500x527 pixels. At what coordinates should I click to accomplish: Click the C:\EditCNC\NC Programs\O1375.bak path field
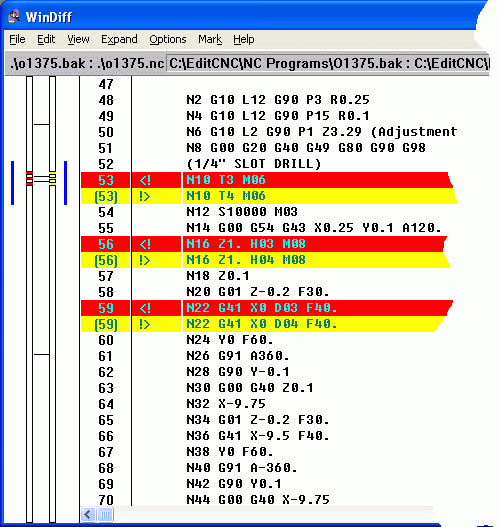pyautogui.click(x=328, y=63)
